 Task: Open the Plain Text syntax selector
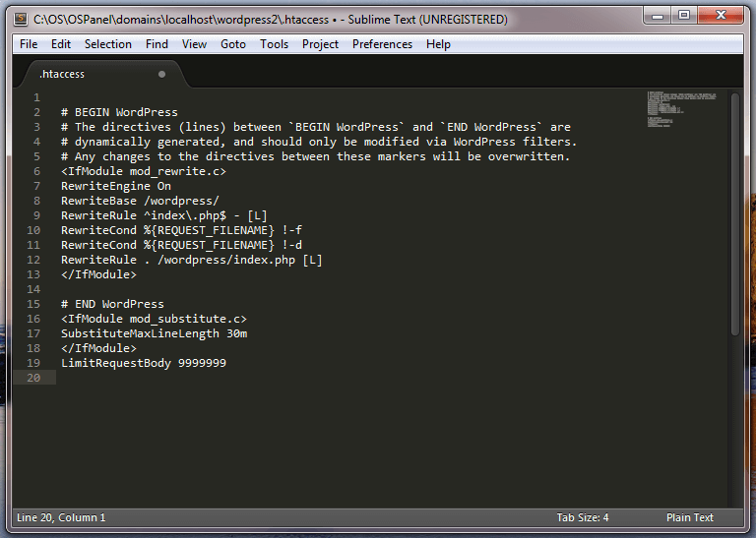689,517
